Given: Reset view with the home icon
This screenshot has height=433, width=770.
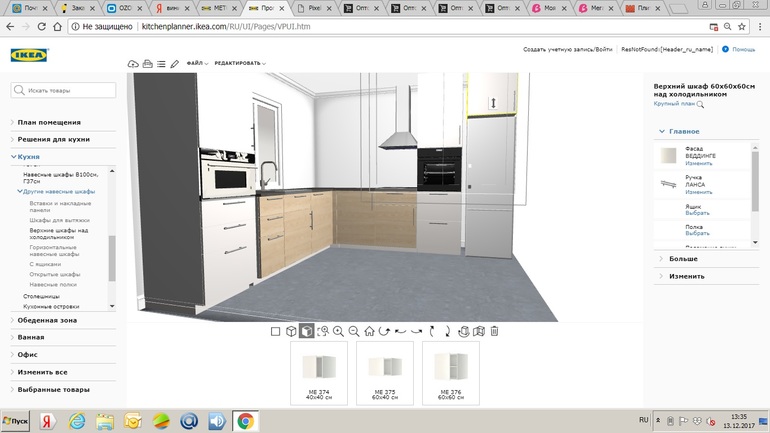Looking at the screenshot, I should [369, 331].
